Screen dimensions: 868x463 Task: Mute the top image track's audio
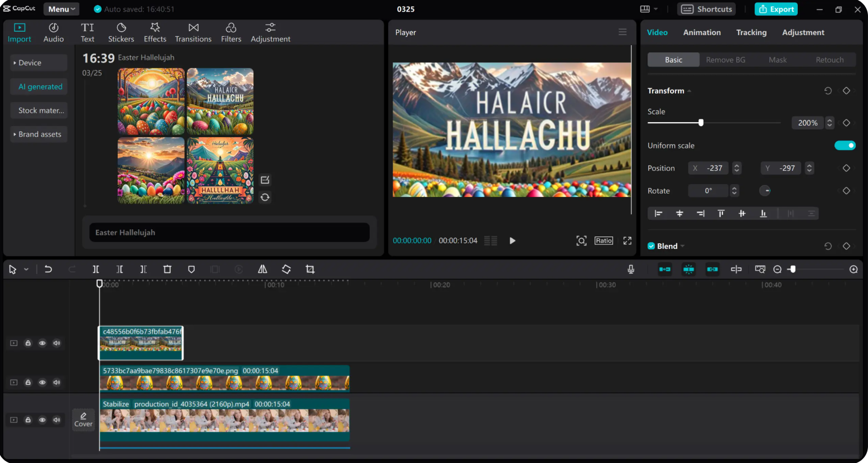(x=56, y=343)
